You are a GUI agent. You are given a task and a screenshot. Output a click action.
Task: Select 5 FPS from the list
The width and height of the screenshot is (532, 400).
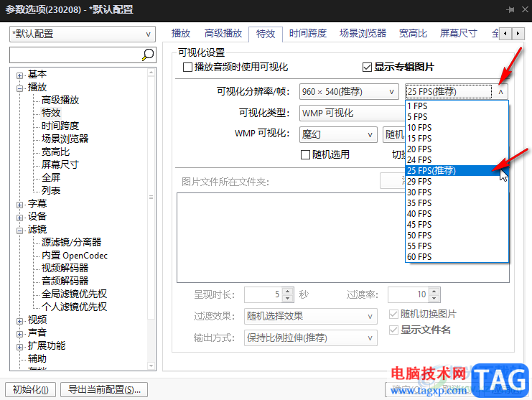point(457,117)
